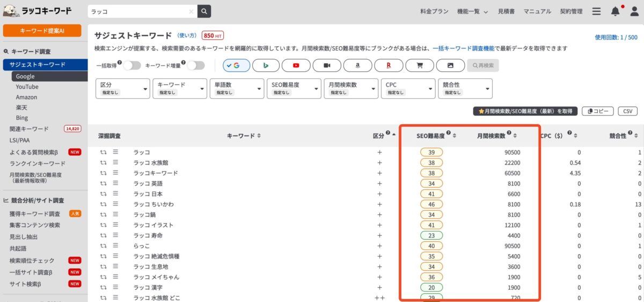Image resolution: width=644 pixels, height=302 pixels.
Task: Select the shopping cart source icon
Action: [x=419, y=66]
